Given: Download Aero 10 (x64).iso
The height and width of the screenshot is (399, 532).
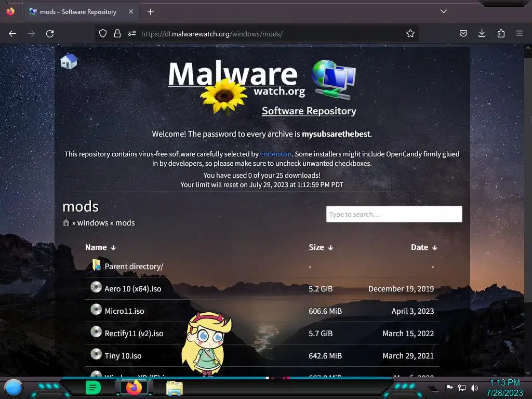Looking at the screenshot, I should pos(132,289).
